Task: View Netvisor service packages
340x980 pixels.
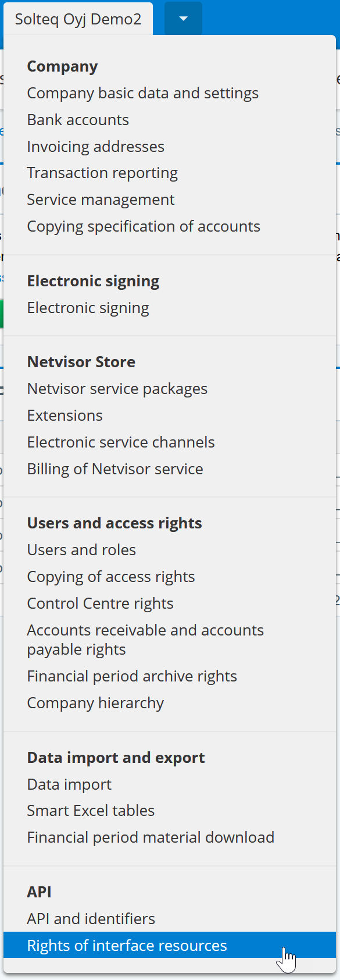Action: pos(117,389)
